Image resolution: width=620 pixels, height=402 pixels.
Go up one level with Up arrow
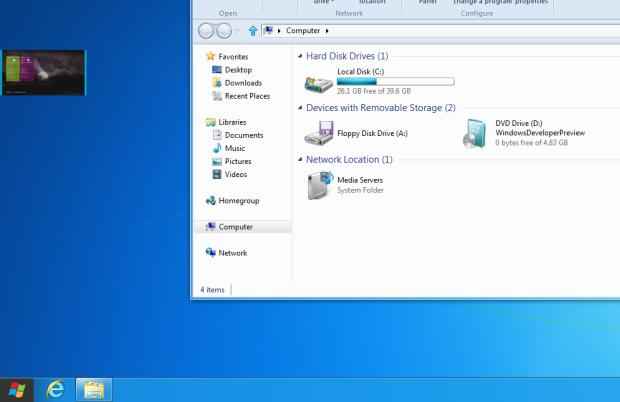(x=253, y=30)
